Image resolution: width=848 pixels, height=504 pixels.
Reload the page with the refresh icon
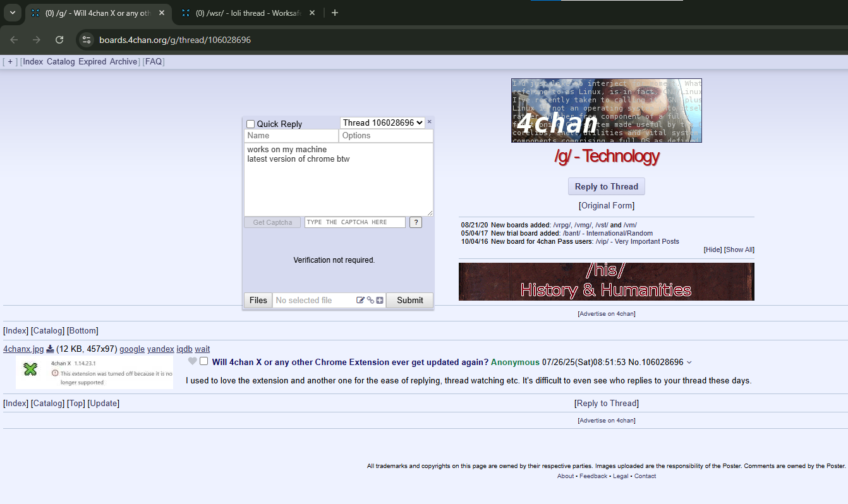(x=59, y=40)
